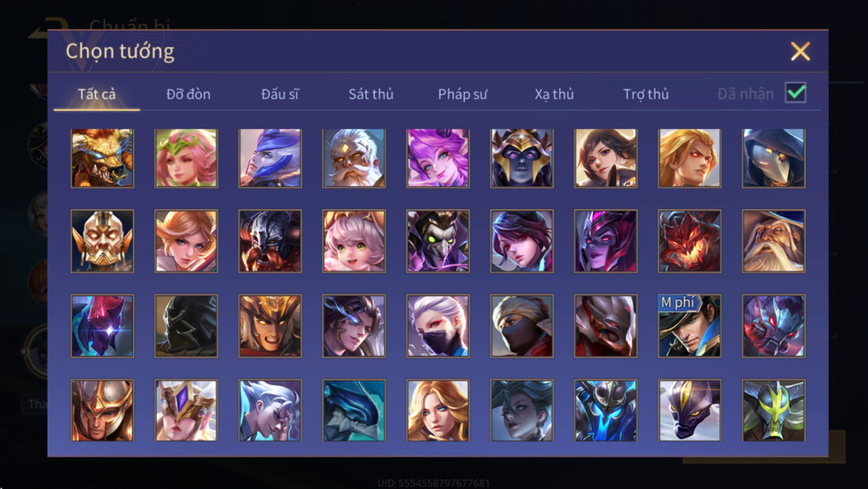Pick the silver-haired masked ninja hero
868x489 pixels.
tap(438, 326)
